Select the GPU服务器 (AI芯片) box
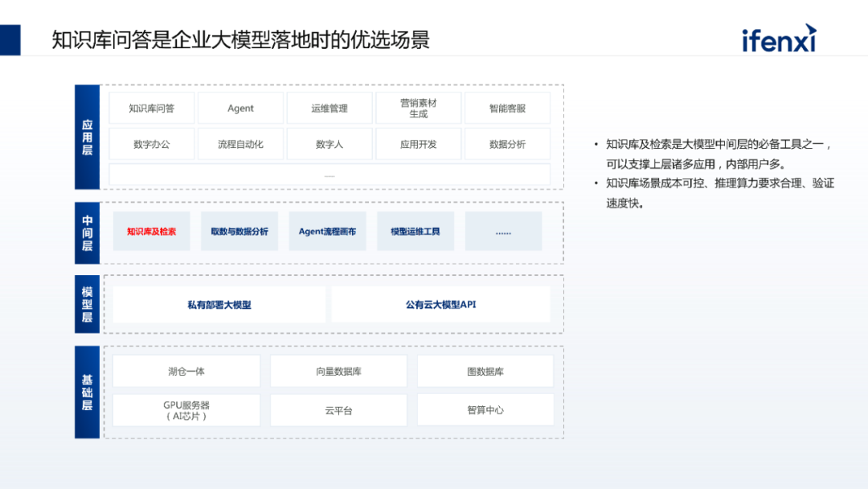Viewport: 868px width, 489px height. click(186, 410)
